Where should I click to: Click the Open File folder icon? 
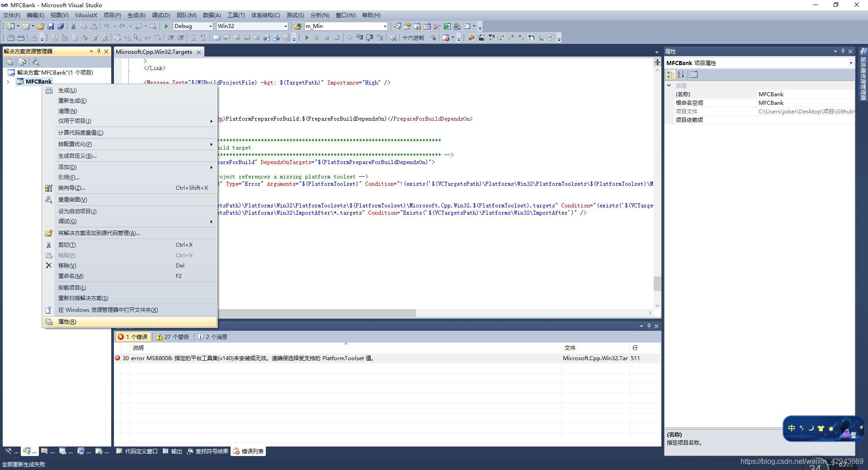click(41, 26)
